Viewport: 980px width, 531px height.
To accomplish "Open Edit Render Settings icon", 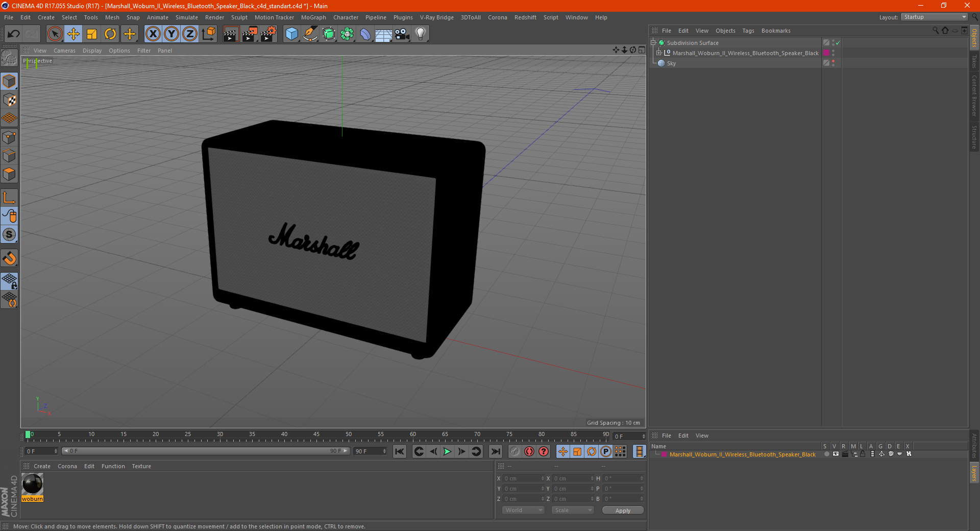I will 268,34.
